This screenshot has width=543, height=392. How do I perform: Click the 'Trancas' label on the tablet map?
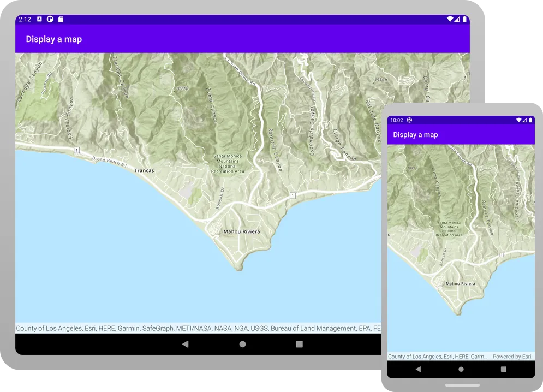(x=144, y=170)
